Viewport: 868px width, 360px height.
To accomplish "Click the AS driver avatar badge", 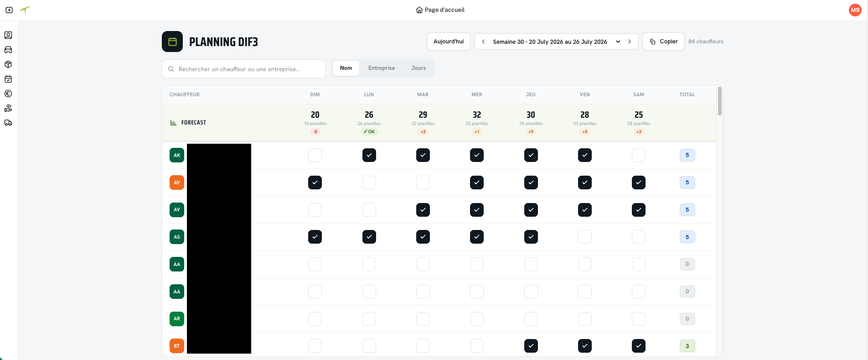I will click(177, 237).
